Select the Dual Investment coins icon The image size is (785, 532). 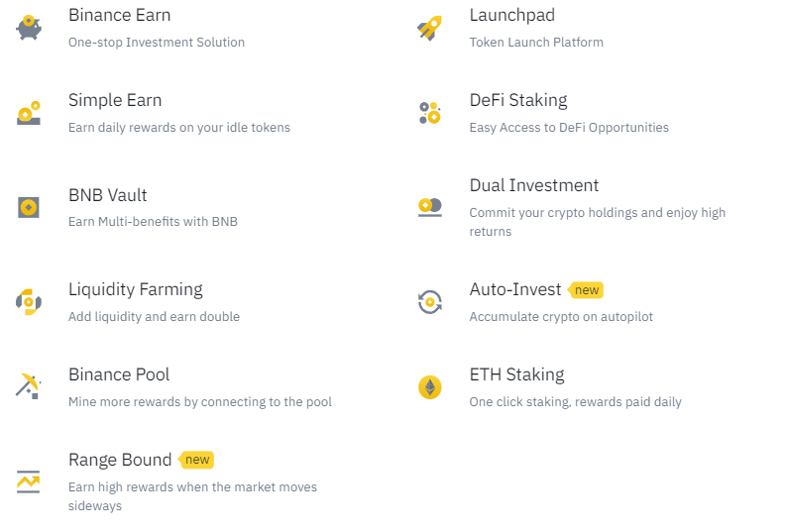[x=429, y=207]
